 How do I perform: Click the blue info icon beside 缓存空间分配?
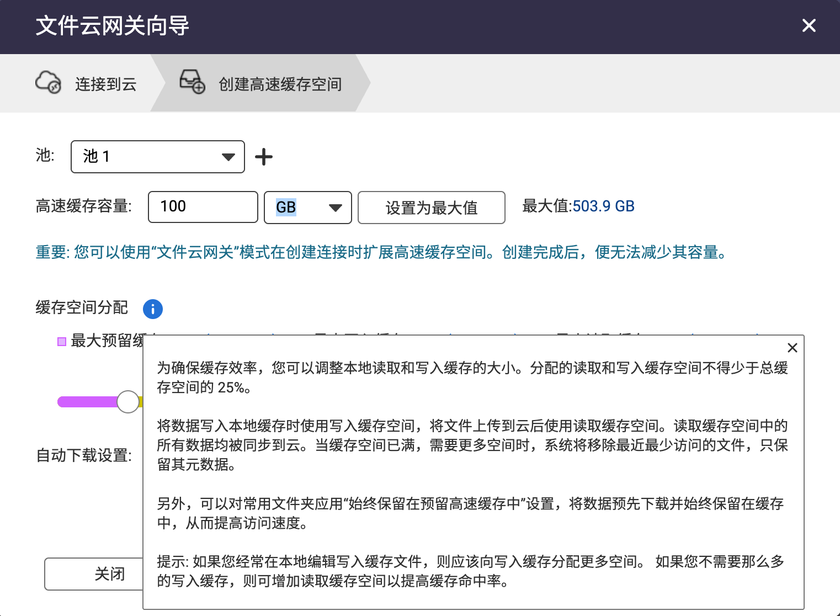153,309
